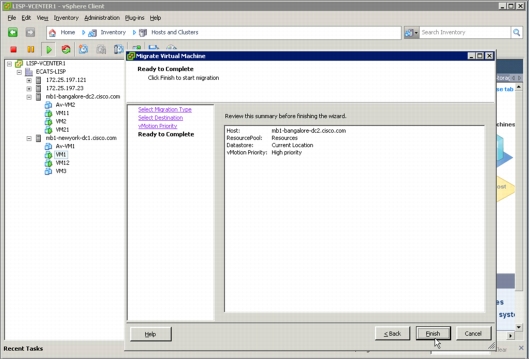Open the Plug-ins menu
The image size is (530, 360).
point(135,18)
